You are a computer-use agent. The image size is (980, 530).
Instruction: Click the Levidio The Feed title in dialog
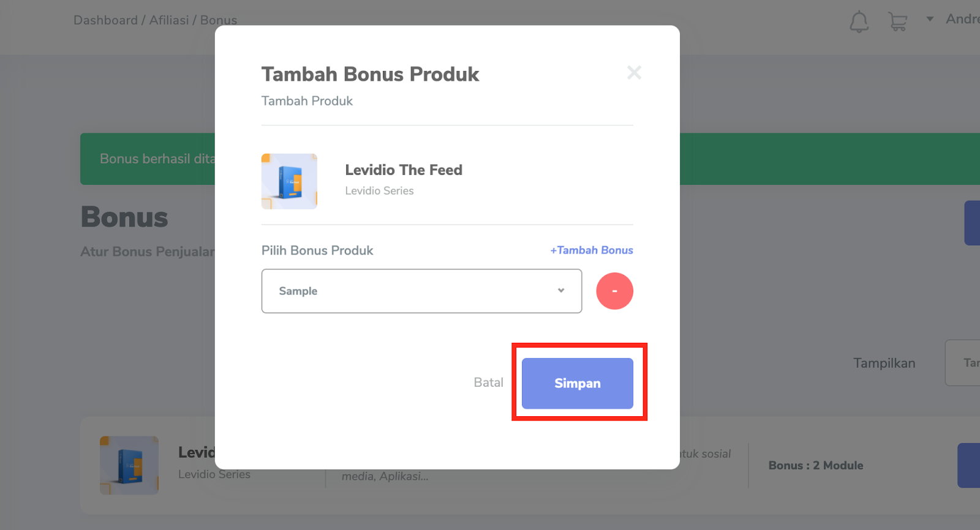[x=404, y=170]
